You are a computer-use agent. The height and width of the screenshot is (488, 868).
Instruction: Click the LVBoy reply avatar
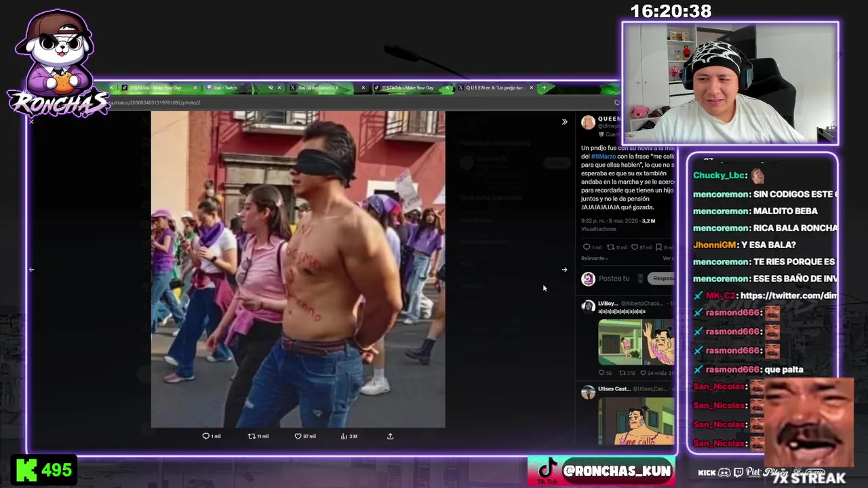pyautogui.click(x=588, y=306)
